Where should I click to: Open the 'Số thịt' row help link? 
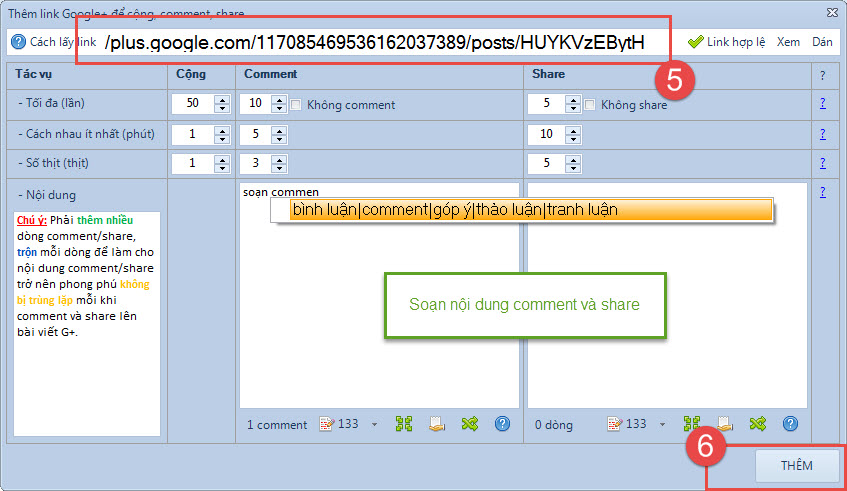click(x=823, y=163)
